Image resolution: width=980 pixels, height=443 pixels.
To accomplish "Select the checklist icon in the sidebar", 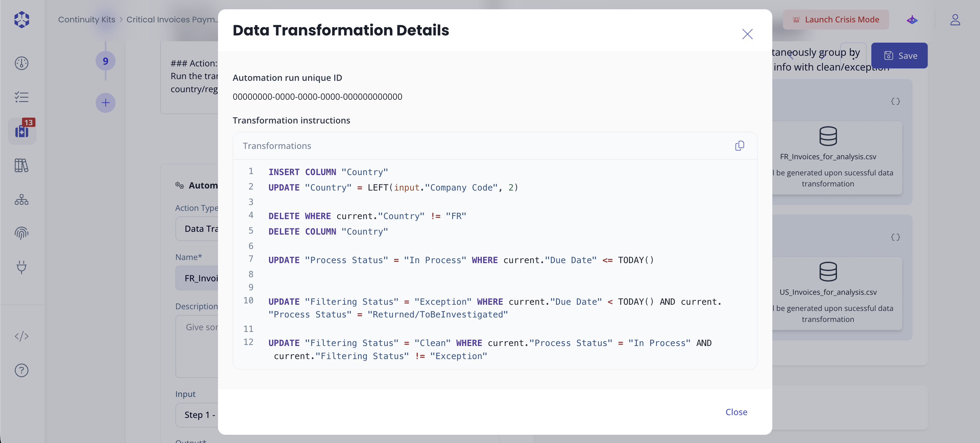I will coord(22,97).
